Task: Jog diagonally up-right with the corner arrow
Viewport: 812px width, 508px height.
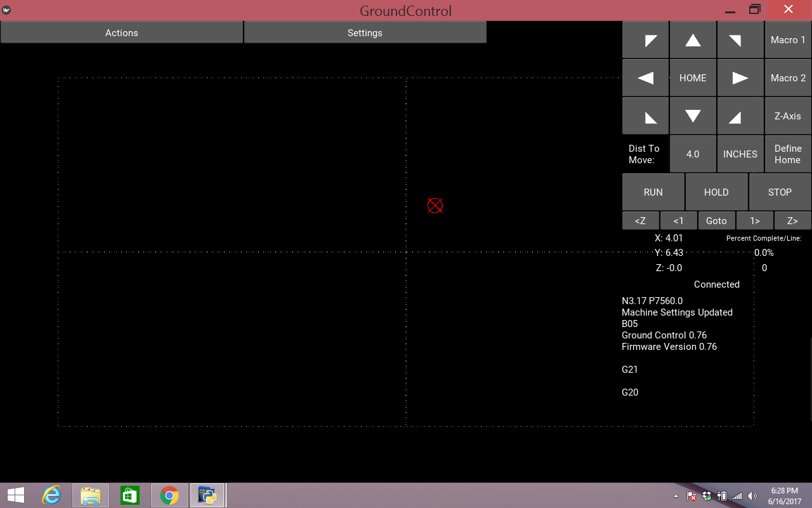Action: [740, 39]
